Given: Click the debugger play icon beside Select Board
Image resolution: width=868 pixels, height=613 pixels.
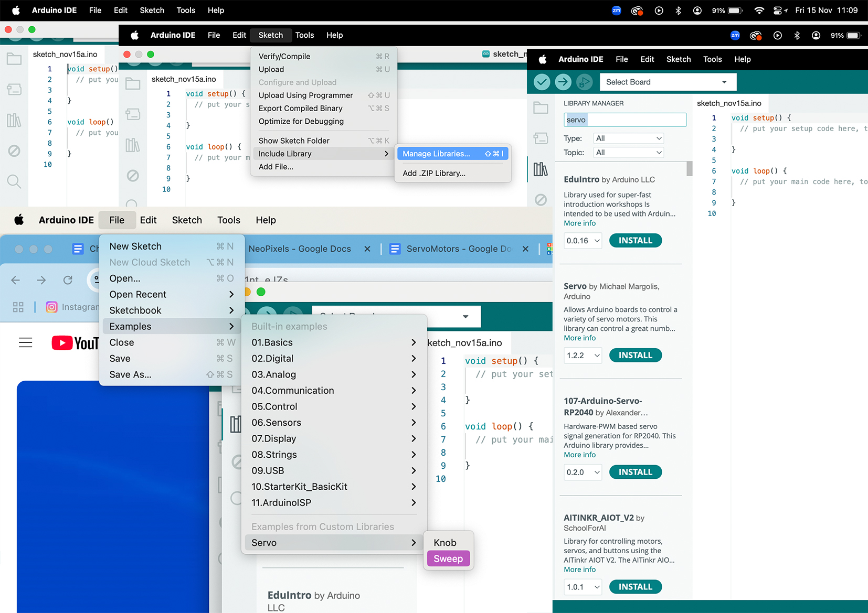Looking at the screenshot, I should [584, 82].
